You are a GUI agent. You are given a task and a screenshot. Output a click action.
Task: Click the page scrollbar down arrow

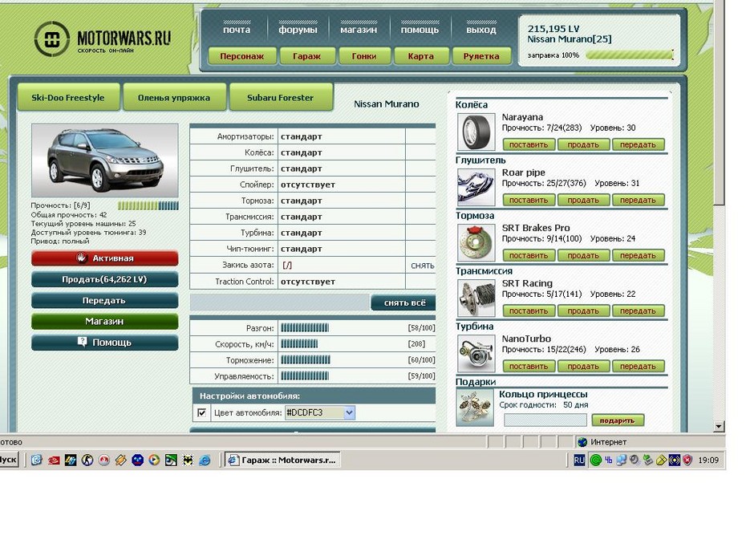719,426
